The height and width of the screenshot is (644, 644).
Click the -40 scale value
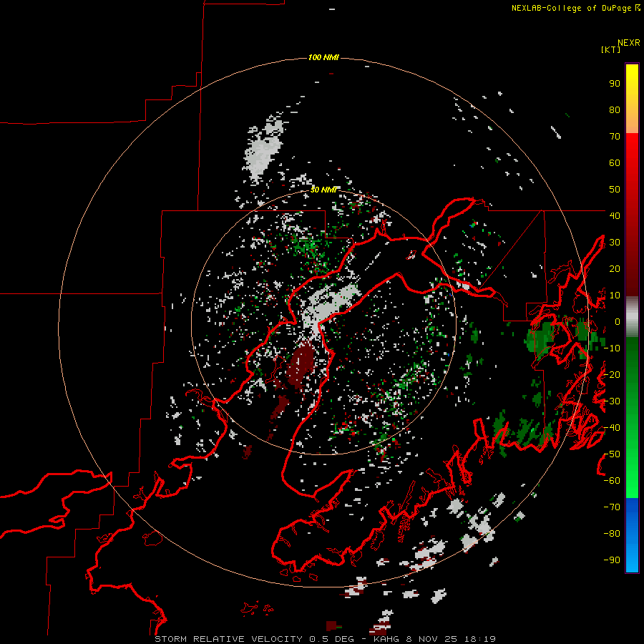click(612, 428)
